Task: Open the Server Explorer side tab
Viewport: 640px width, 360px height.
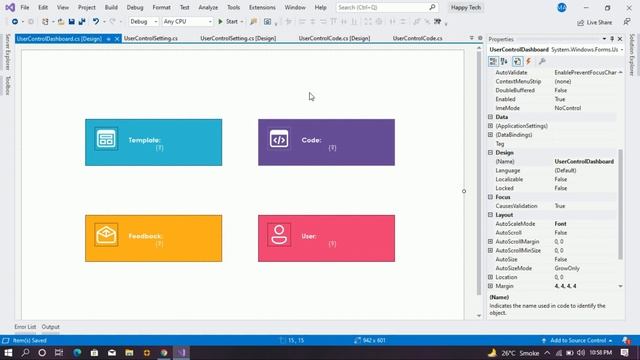Action: (7, 52)
